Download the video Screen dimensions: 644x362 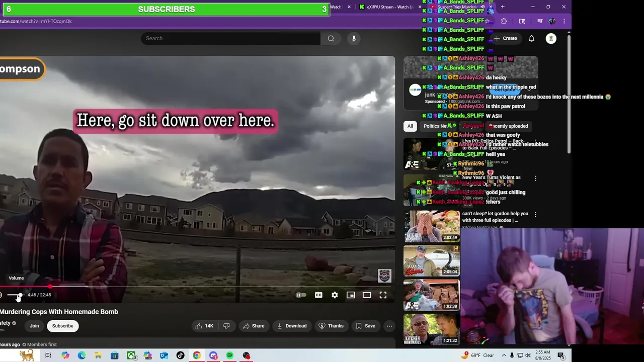coord(292,326)
